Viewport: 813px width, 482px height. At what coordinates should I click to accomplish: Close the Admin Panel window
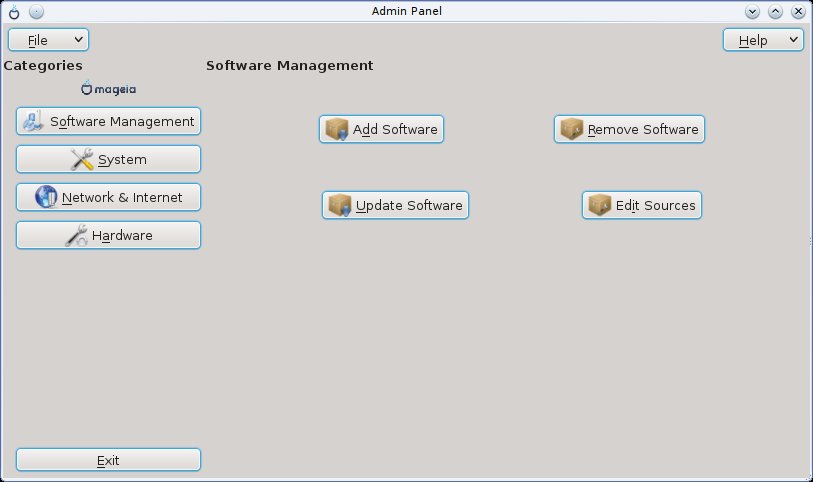798,11
